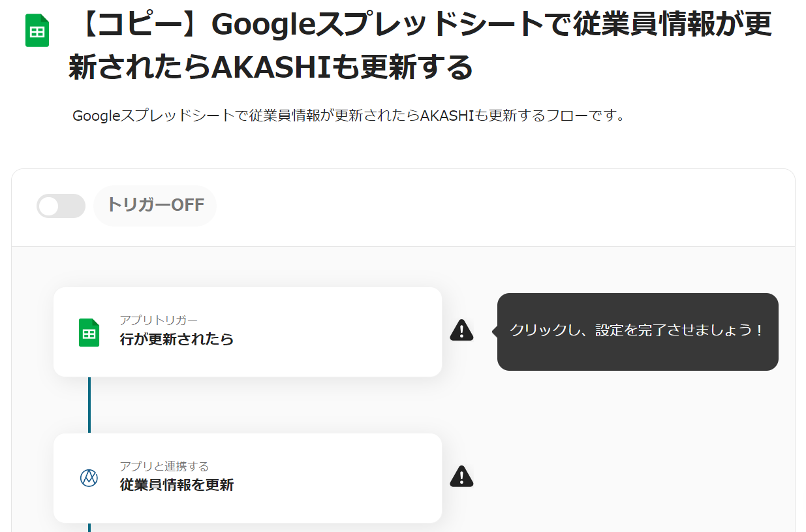Image resolution: width=806 pixels, height=532 pixels.
Task: Enable the trigger toggle switch
Action: coord(61,206)
